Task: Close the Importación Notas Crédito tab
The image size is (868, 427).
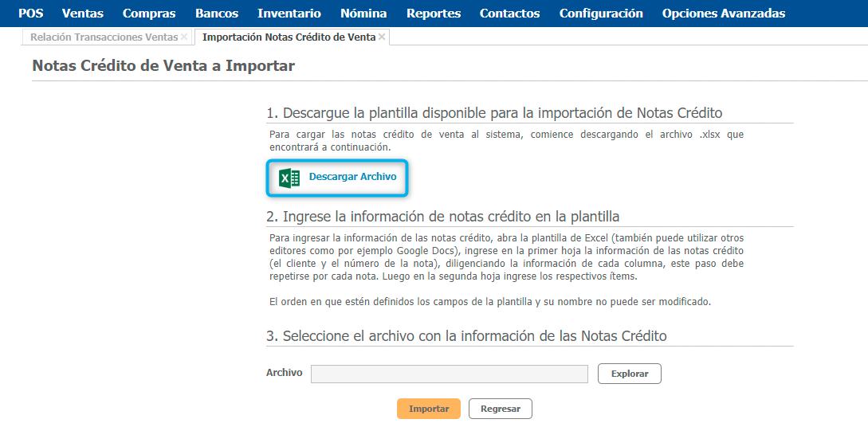Action: point(382,37)
